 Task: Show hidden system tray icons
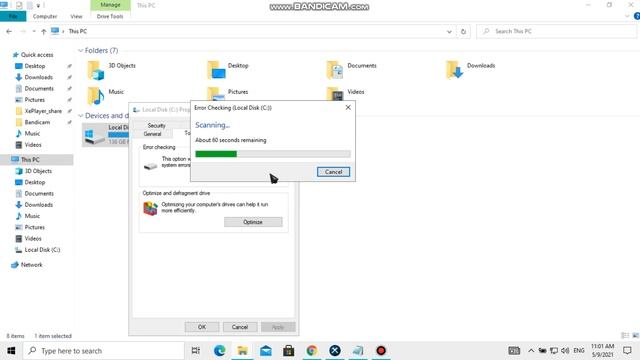click(x=531, y=351)
